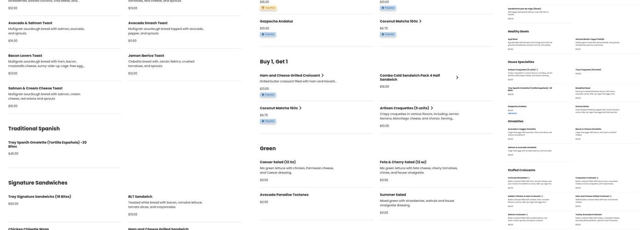Expand the large Artisan Croquettes (5 units) chevron with $10.00 price
The height and width of the screenshot is (230, 644).
(x=431, y=109)
